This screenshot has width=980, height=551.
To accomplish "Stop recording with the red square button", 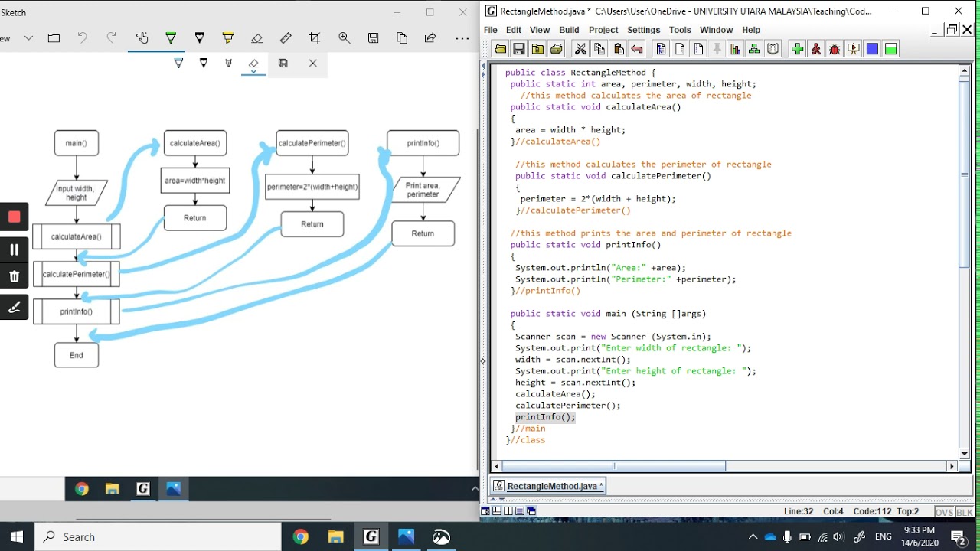I will click(14, 217).
